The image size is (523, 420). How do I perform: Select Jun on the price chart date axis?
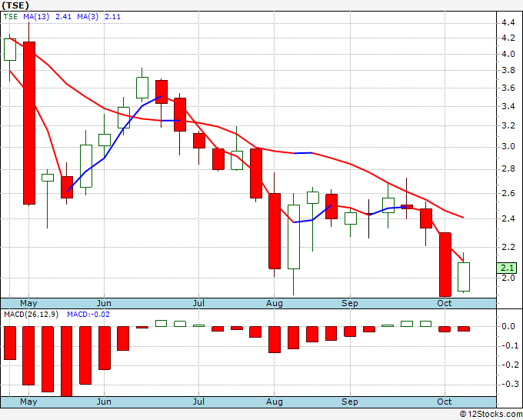pos(104,303)
